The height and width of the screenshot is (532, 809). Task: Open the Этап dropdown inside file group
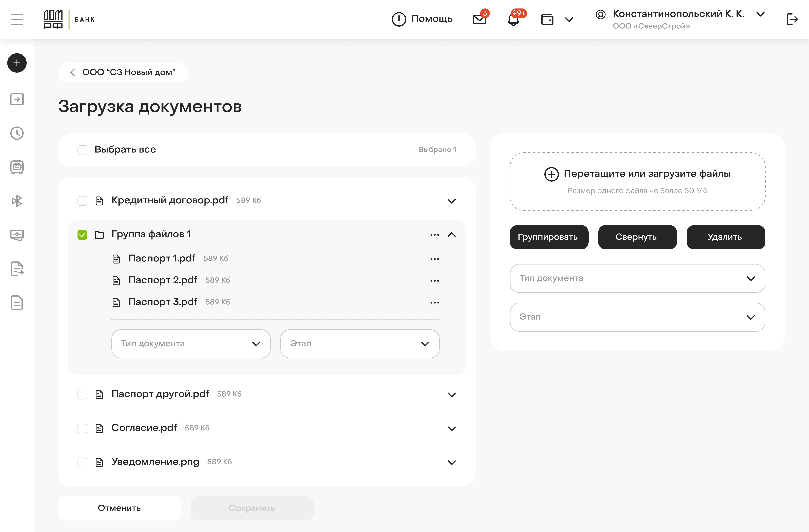pos(360,344)
